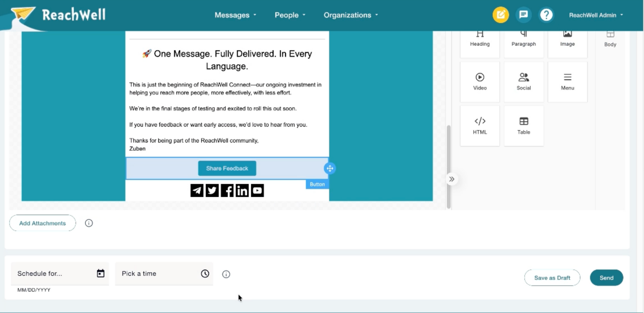This screenshot has height=313, width=644.
Task: Add an HTML content block
Action: (x=480, y=126)
